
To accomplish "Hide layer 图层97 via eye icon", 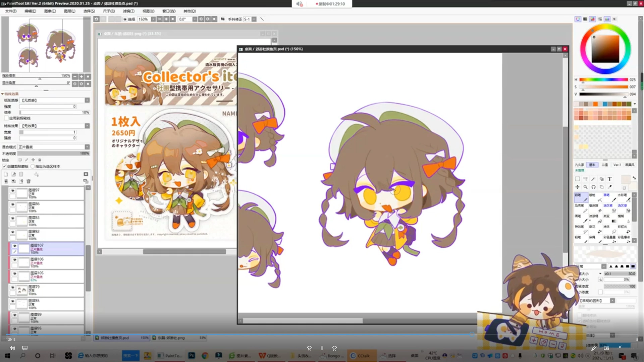I will point(12,190).
